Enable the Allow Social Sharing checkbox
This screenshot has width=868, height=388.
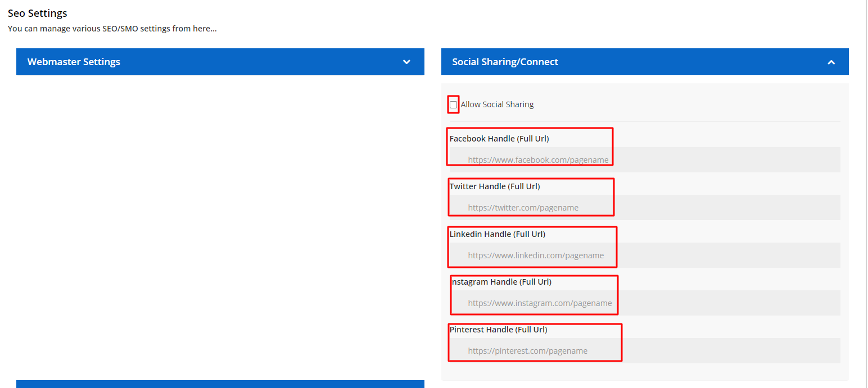[x=453, y=104]
